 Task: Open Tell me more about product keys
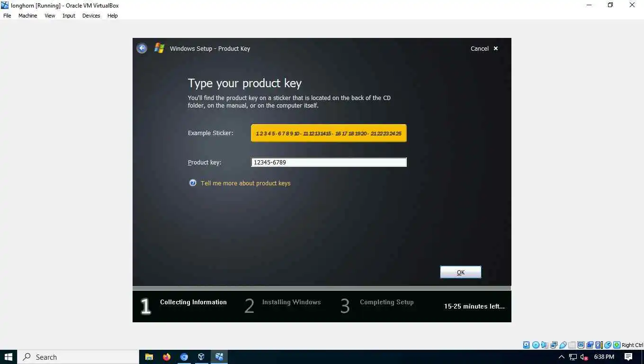(x=245, y=183)
